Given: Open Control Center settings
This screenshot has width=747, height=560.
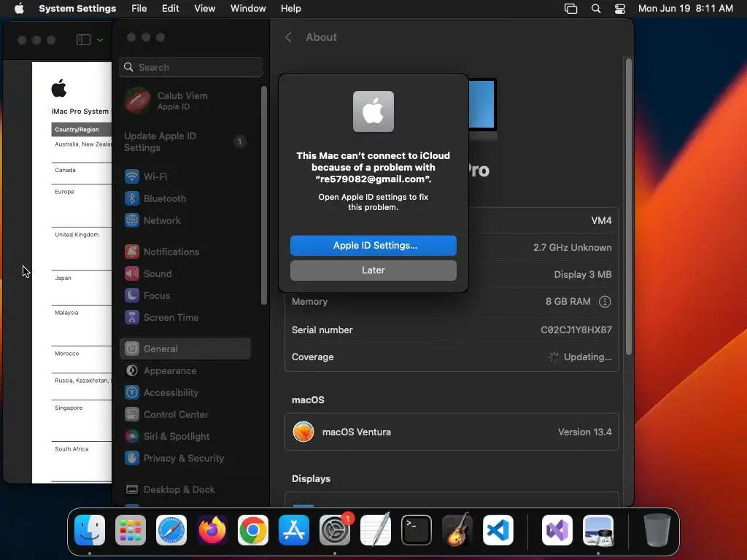Looking at the screenshot, I should click(x=185, y=415).
